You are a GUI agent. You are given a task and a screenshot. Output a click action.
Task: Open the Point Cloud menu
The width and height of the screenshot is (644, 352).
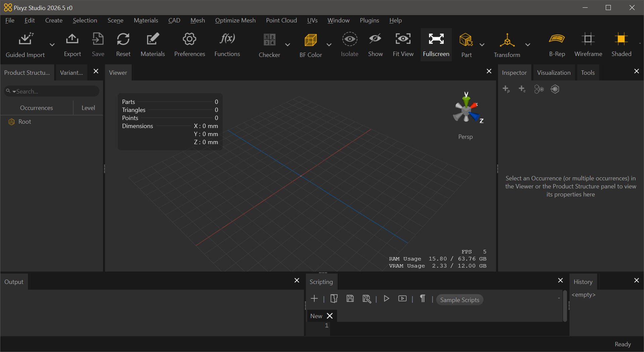click(x=281, y=20)
